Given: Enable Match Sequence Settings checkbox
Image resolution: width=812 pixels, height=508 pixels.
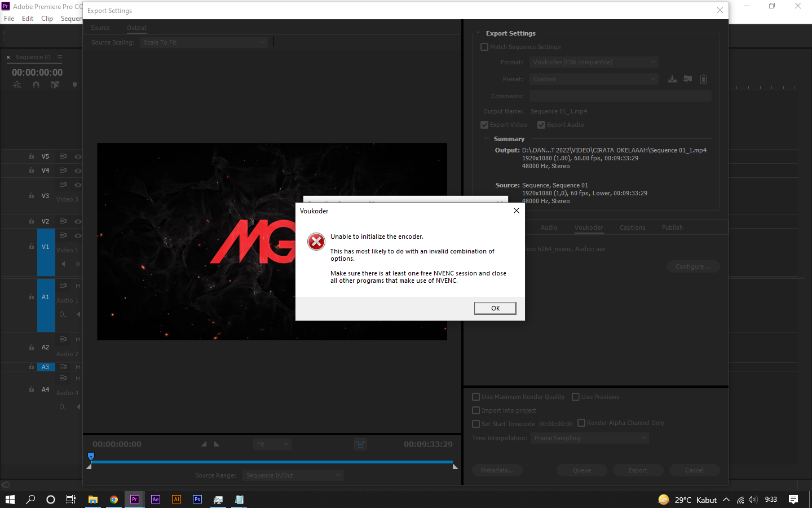Looking at the screenshot, I should 484,47.
